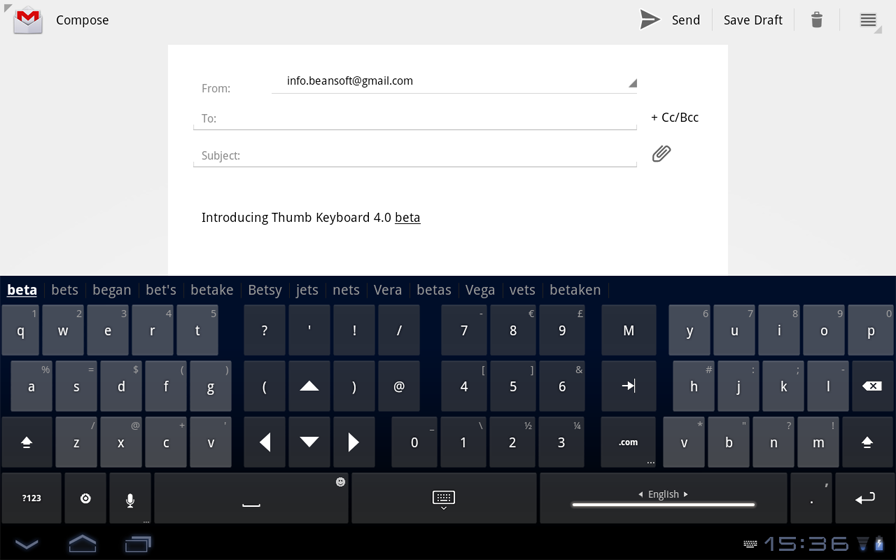Tap the q key
The width and height of the screenshot is (896, 560).
point(21,330)
